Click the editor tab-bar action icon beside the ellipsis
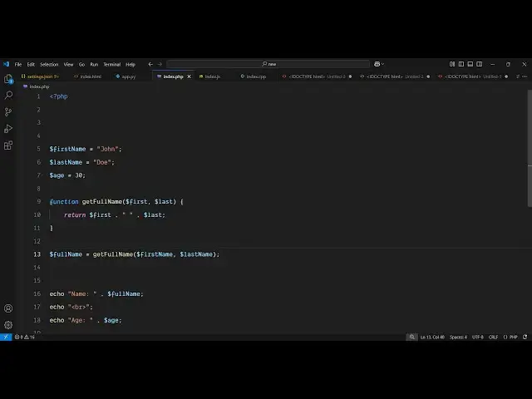The image size is (532, 399). click(518, 76)
